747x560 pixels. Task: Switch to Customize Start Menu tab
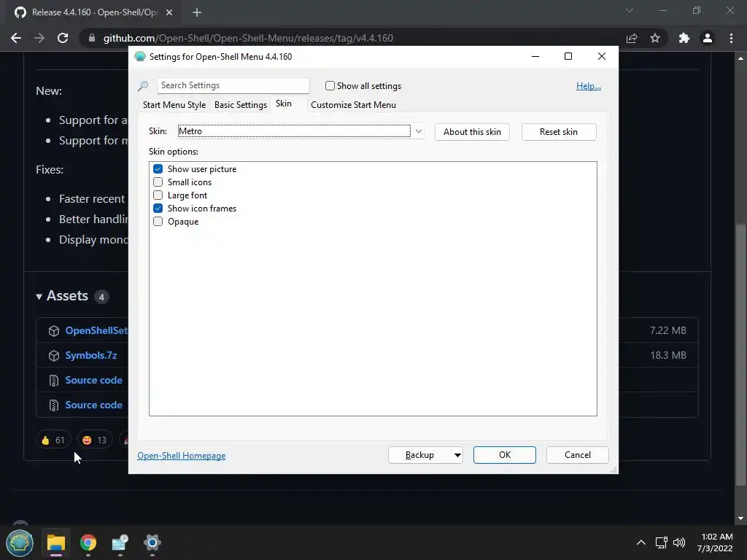(x=354, y=105)
